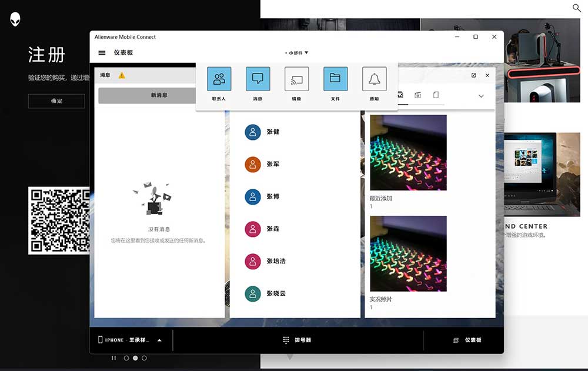Image resolution: width=588 pixels, height=371 pixels.
Task: Open the 通知 (Notifications) widget icon
Action: coord(373,79)
